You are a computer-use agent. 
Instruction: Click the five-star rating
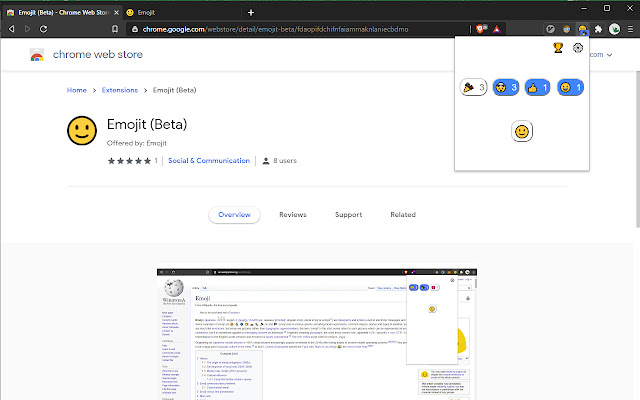point(129,161)
